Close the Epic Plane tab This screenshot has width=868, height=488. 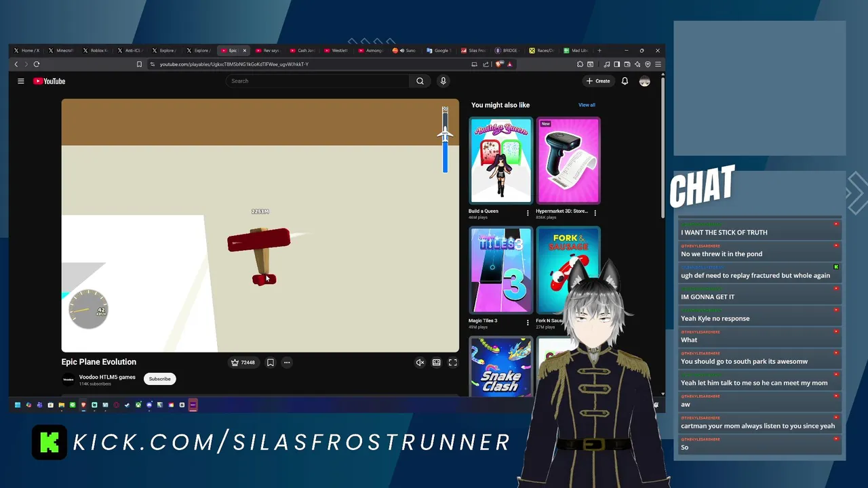pyautogui.click(x=245, y=50)
